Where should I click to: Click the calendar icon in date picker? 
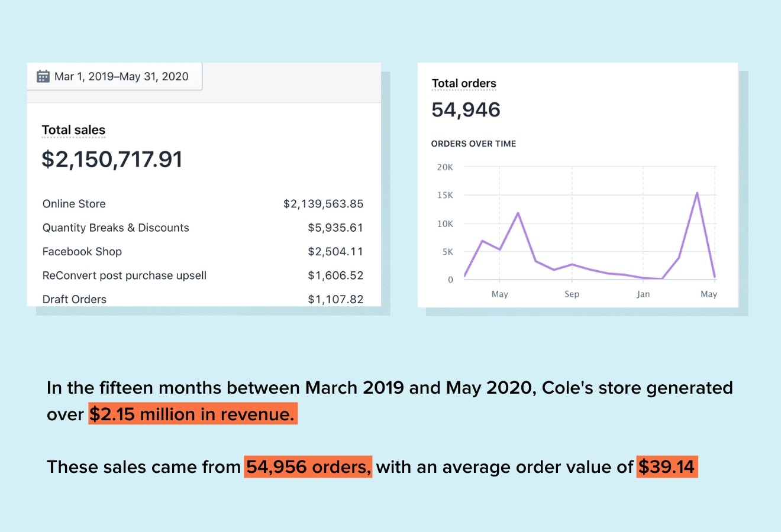[43, 76]
